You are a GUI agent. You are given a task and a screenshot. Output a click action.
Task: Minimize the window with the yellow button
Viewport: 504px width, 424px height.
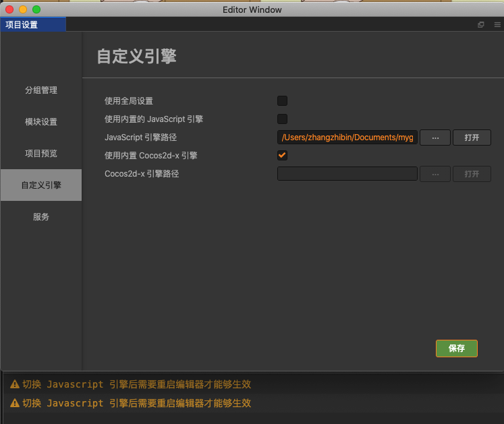pyautogui.click(x=23, y=9)
